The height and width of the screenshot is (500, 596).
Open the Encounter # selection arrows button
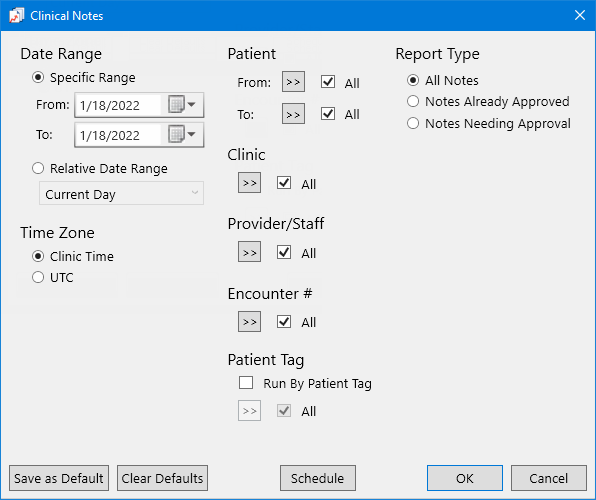[249, 322]
